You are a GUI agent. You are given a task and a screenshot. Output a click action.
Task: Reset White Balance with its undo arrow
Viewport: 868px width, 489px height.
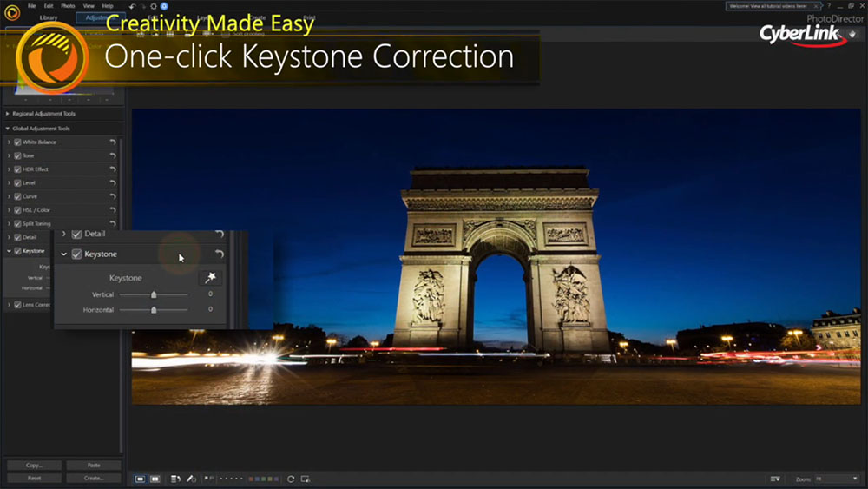pos(113,142)
